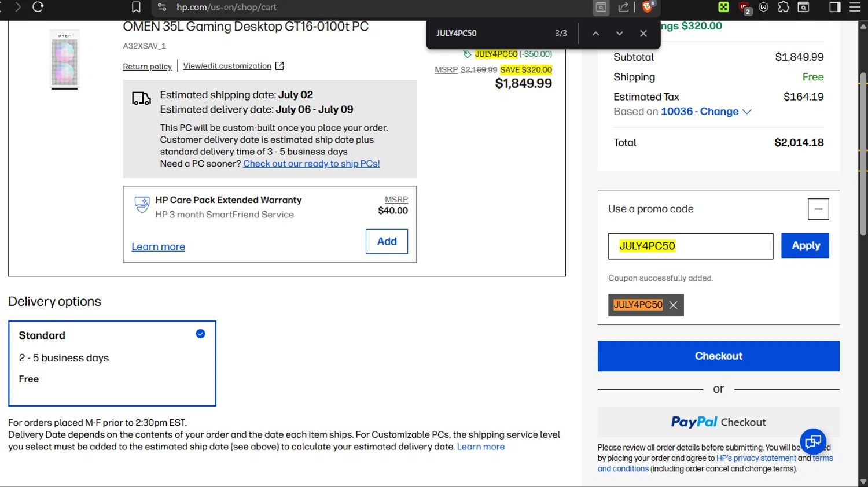Click the promo code input field
The width and height of the screenshot is (868, 487).
pos(690,246)
